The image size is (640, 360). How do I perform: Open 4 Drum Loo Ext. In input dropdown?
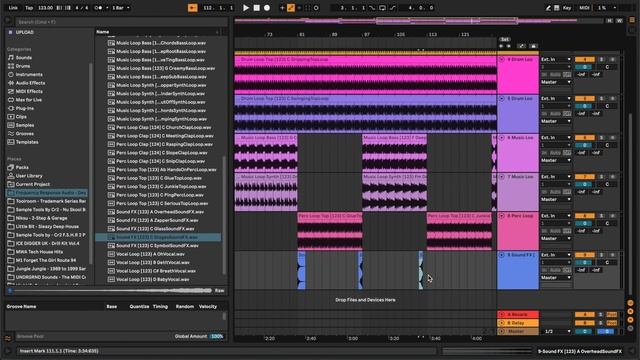click(x=556, y=60)
